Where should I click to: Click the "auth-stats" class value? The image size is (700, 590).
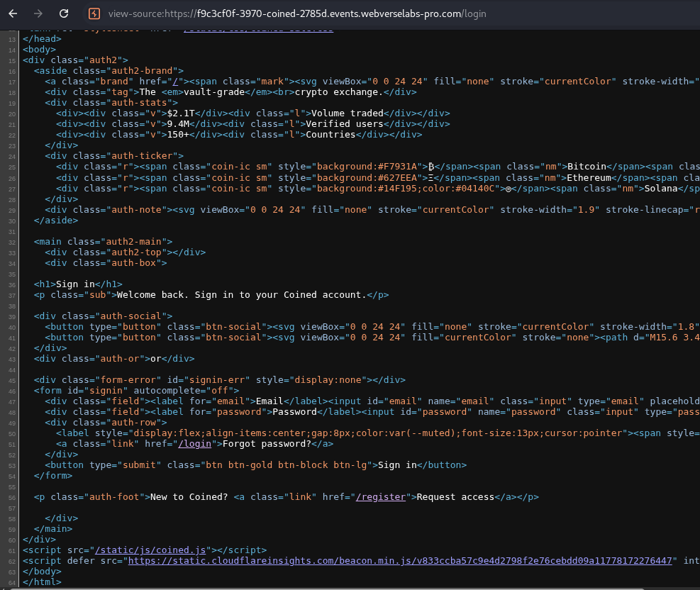point(139,103)
